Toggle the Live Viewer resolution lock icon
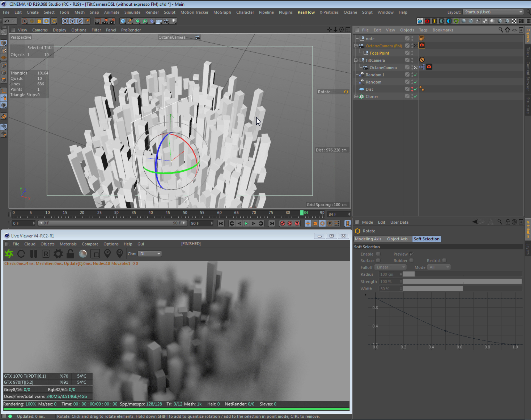Screen dimensions: 531x420 [x=70, y=254]
